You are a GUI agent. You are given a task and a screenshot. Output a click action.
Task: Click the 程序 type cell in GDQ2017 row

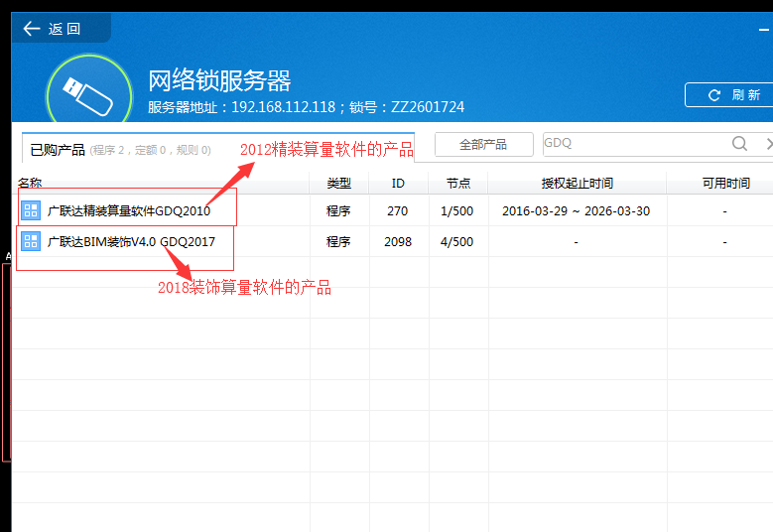coord(338,241)
